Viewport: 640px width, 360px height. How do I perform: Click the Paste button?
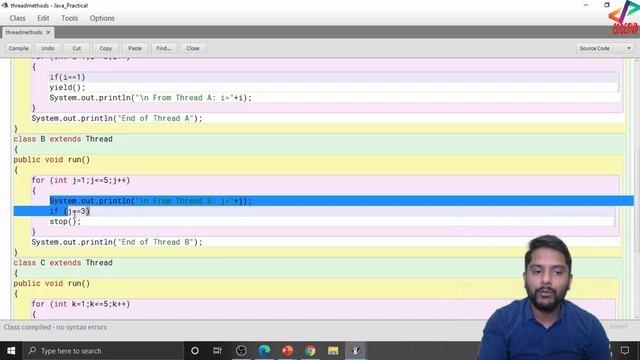135,48
